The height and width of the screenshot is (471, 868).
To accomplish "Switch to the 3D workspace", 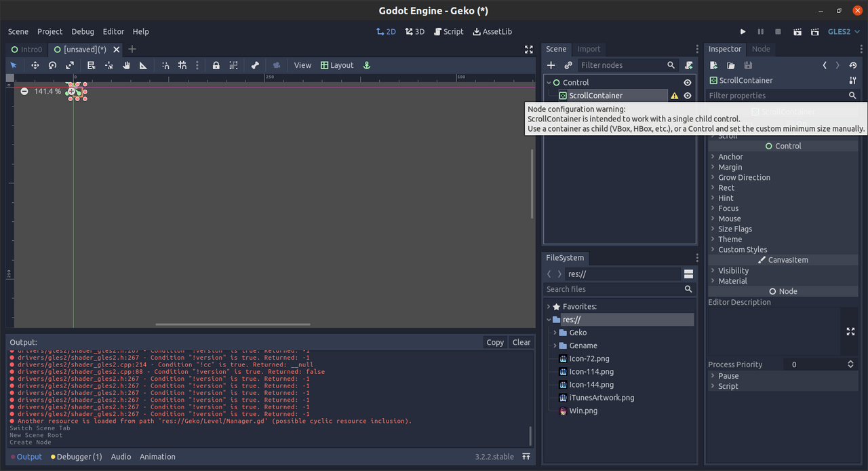I will [415, 31].
